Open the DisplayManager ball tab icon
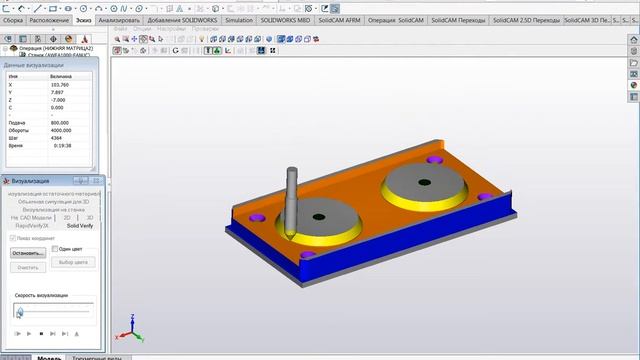640x360 pixels. coord(69,39)
